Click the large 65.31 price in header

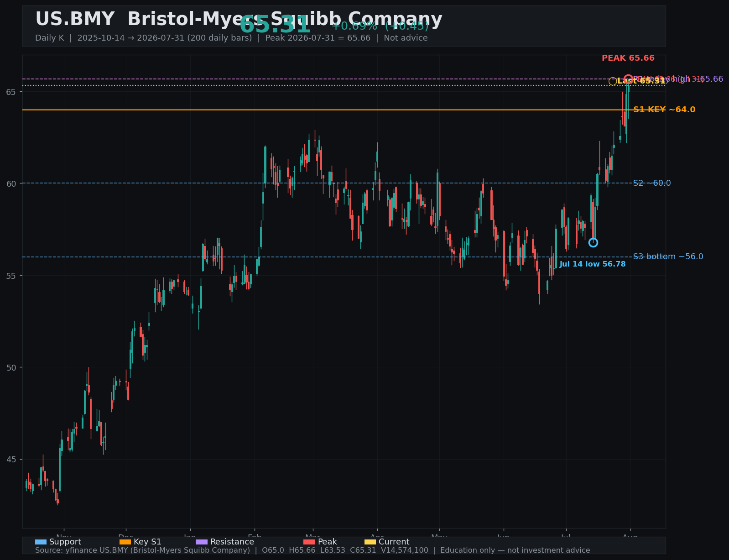[x=275, y=25]
